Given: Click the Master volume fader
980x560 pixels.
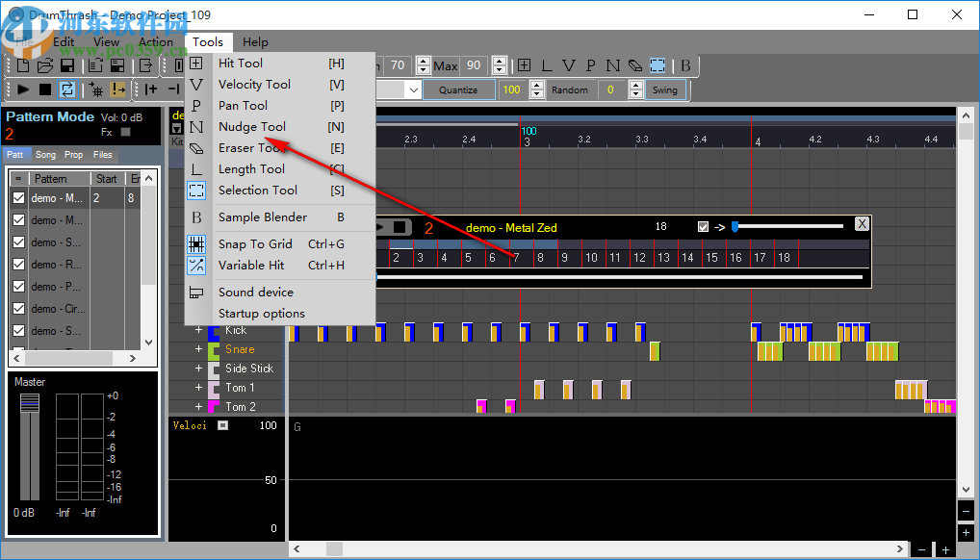Looking at the screenshot, I should [30, 404].
